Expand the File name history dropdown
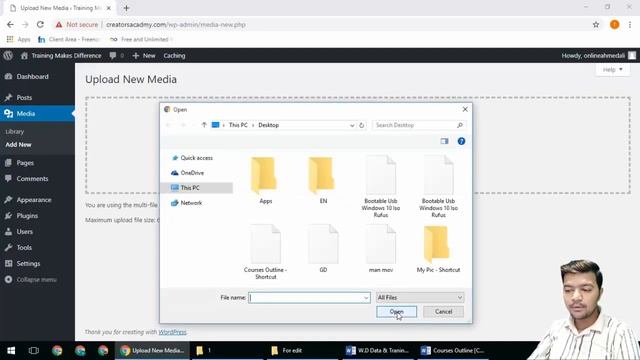The height and width of the screenshot is (360, 640). (366, 298)
